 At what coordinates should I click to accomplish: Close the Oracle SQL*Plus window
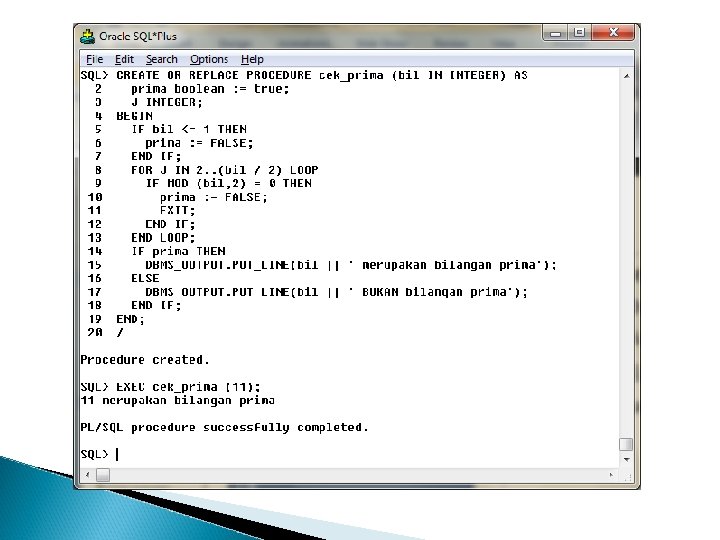click(613, 33)
